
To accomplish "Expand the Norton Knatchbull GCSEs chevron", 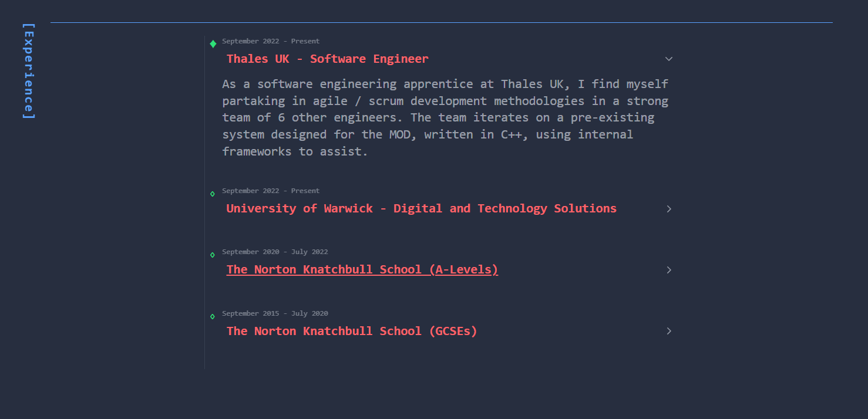I will point(668,331).
